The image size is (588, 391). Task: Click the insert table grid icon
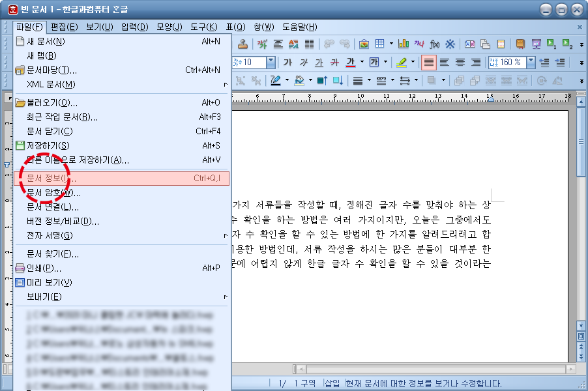coord(379,44)
